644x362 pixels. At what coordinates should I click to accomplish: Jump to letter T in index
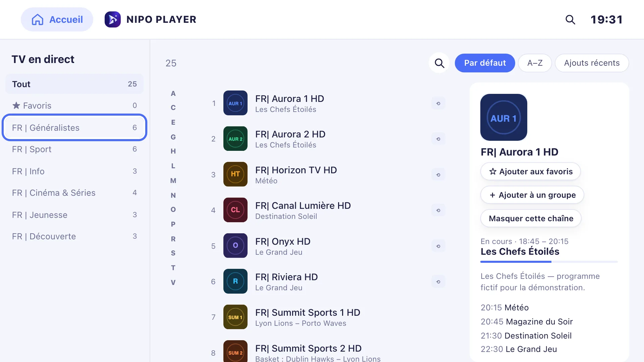tap(173, 268)
